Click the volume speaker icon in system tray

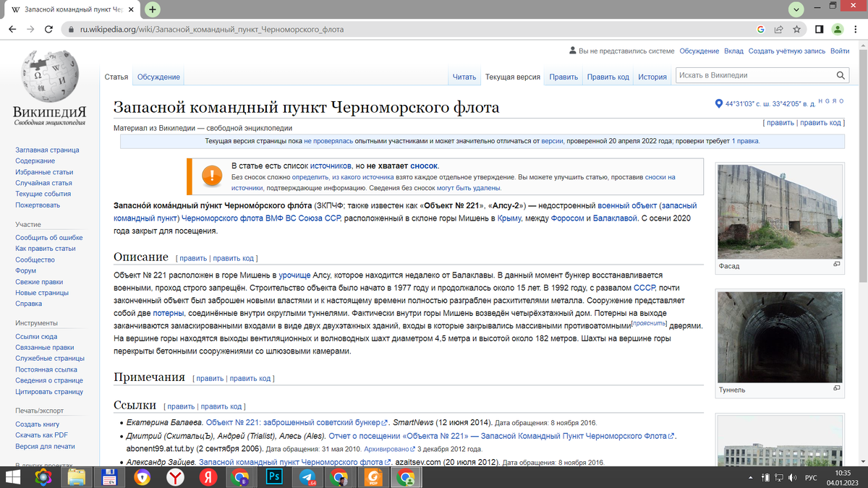tap(792, 477)
